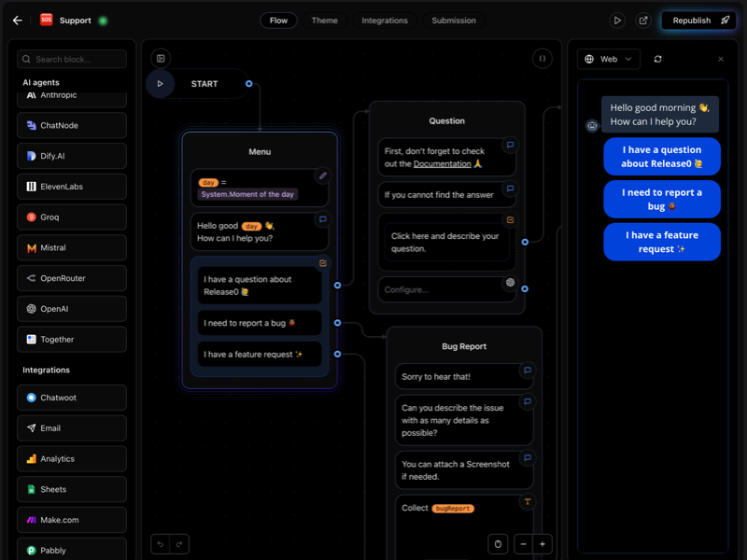747x560 pixels.
Task: Edit the Menu block with the pencil icon
Action: 323,175
